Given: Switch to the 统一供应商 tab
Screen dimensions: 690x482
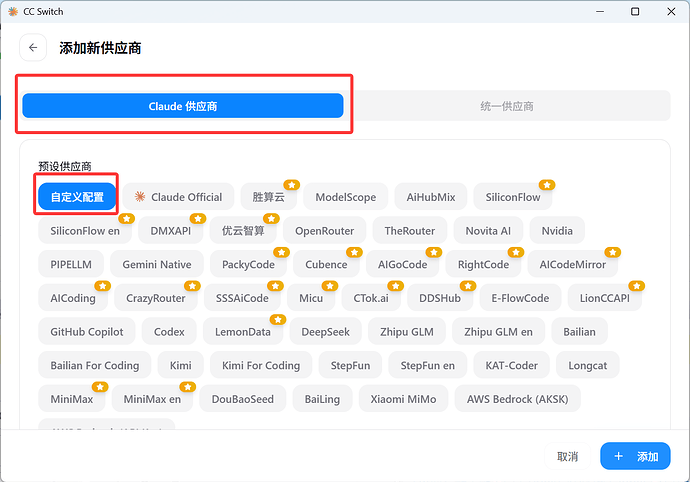Looking at the screenshot, I should point(506,106).
